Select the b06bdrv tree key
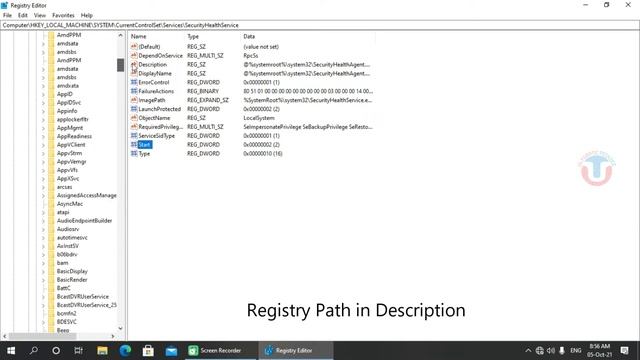This screenshot has width=640, height=360. pyautogui.click(x=67, y=254)
